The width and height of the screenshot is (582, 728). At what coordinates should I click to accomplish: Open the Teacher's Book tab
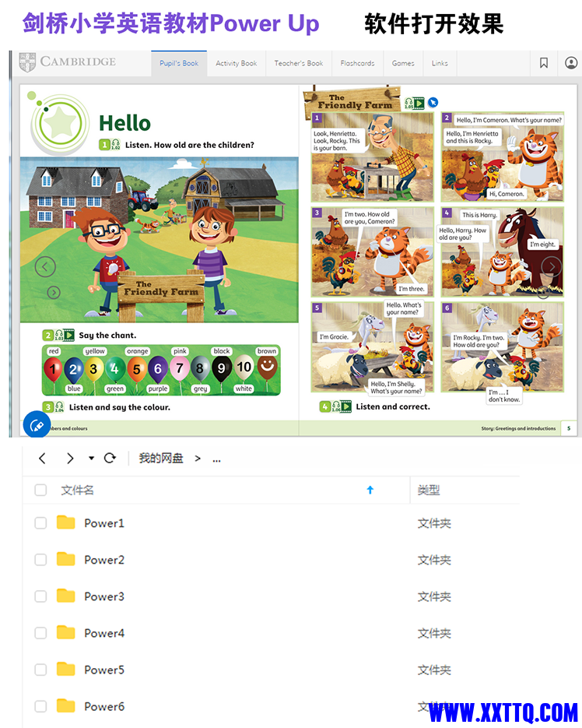(x=299, y=63)
